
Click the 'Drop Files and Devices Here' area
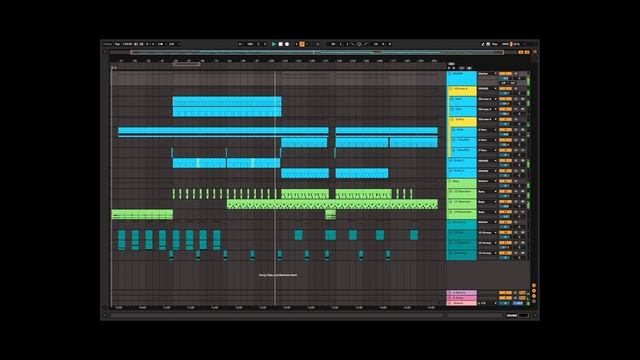pyautogui.click(x=278, y=275)
